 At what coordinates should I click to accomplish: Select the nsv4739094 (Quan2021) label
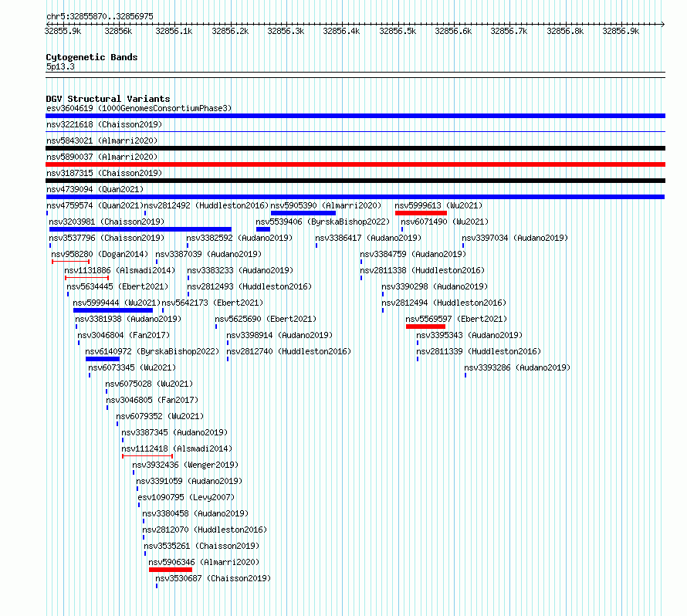95,189
